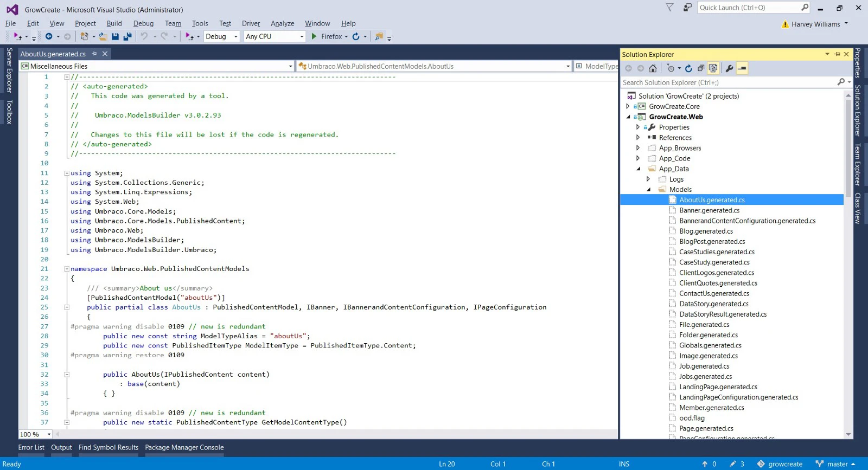Image resolution: width=868 pixels, height=470 pixels.
Task: Switch to the Package Manager Console tab
Action: coord(184,447)
